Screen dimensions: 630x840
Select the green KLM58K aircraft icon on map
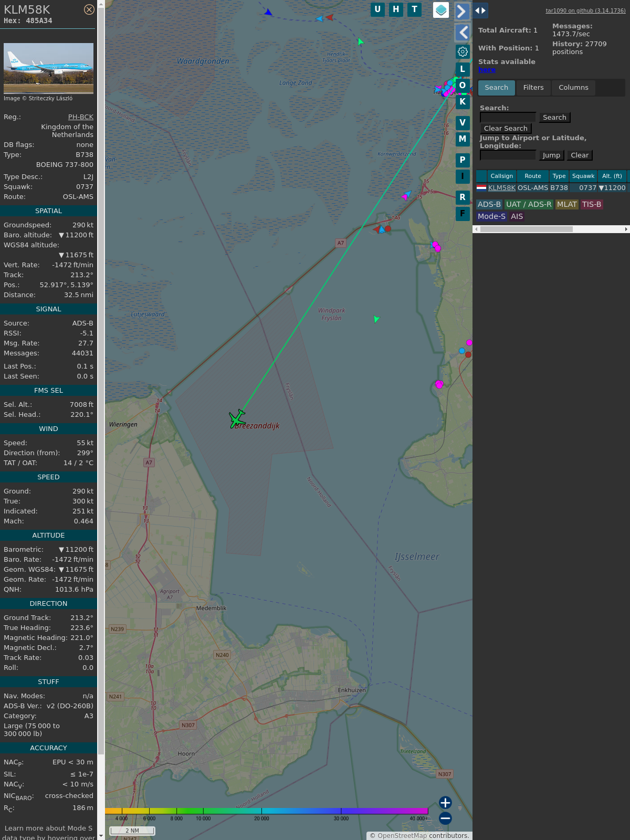[x=237, y=419]
